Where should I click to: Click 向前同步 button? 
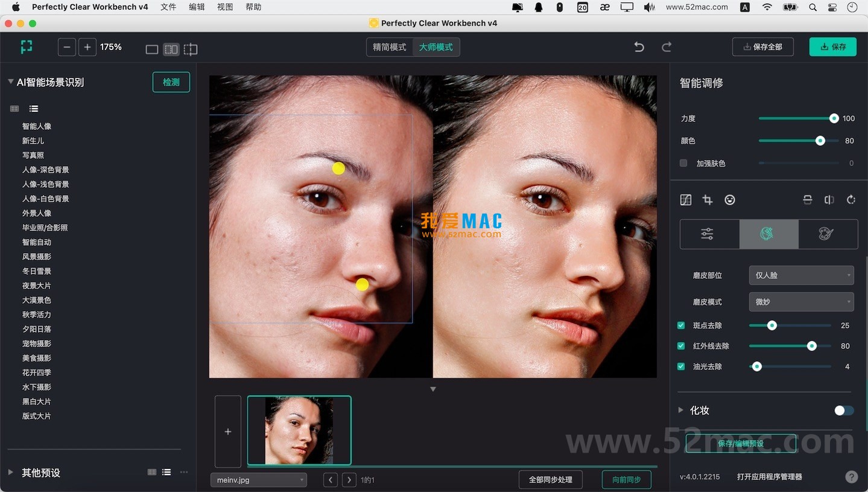[627, 480]
